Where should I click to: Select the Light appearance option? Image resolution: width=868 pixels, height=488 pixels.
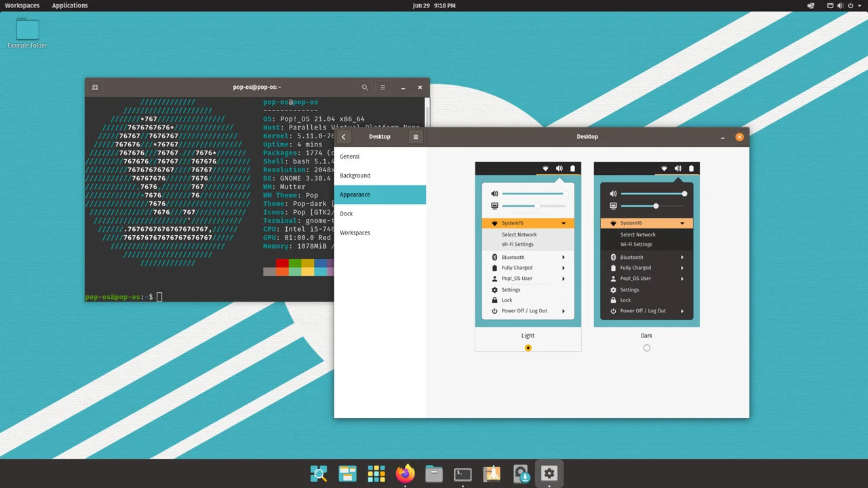coord(528,348)
